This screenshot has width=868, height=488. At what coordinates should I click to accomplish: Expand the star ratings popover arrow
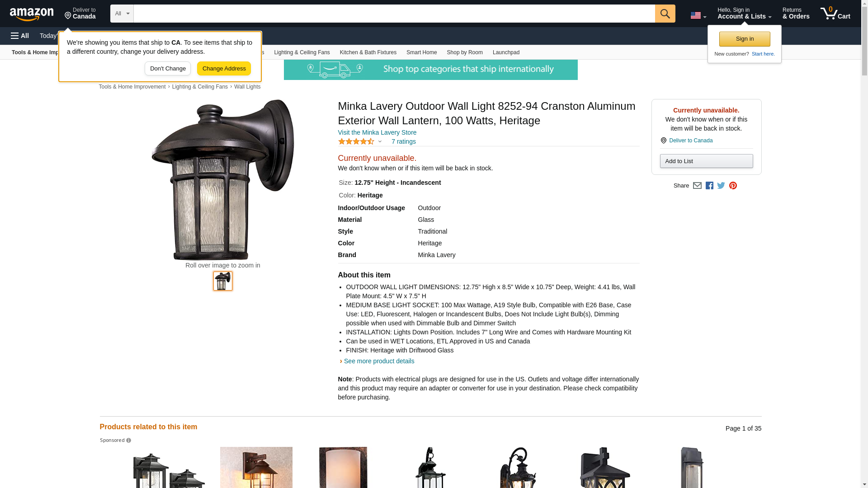tap(380, 142)
